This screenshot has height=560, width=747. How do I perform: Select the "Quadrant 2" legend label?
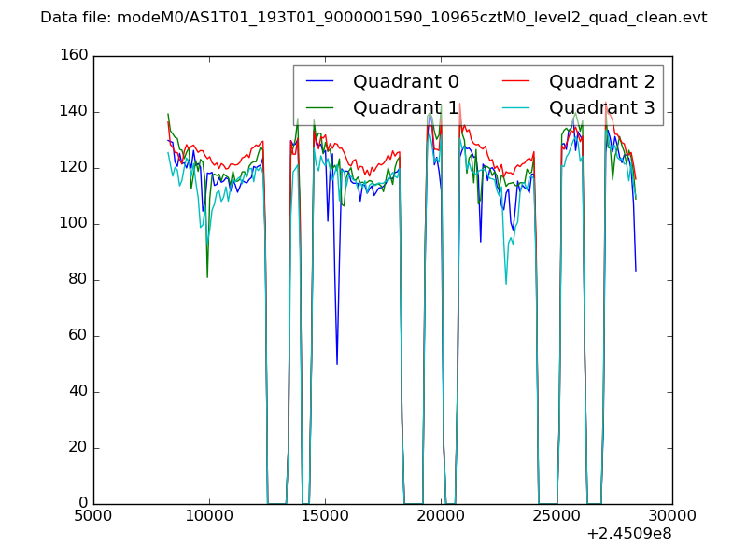pyautogui.click(x=601, y=82)
